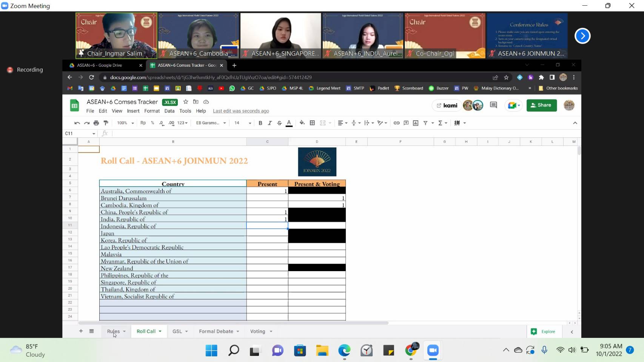Image resolution: width=644 pixels, height=362 pixels.
Task: Click the green Share button
Action: click(541, 105)
